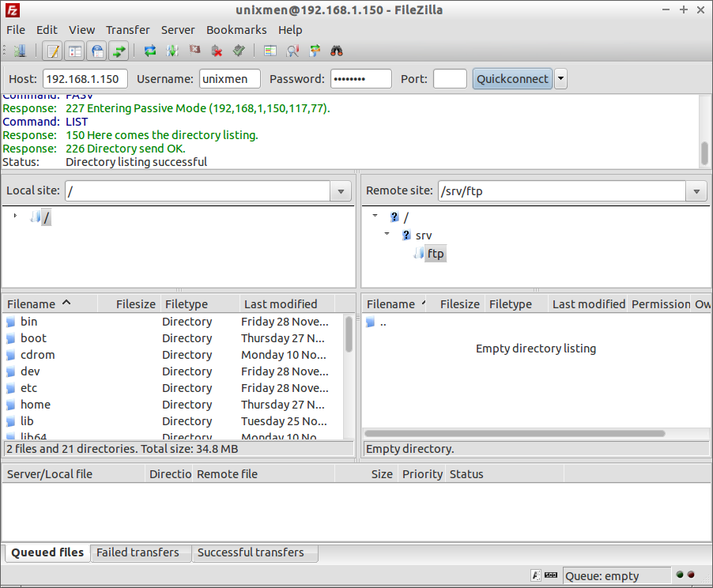Select the etc directory in local list
Screen dimensions: 713x588
pos(173,388)
